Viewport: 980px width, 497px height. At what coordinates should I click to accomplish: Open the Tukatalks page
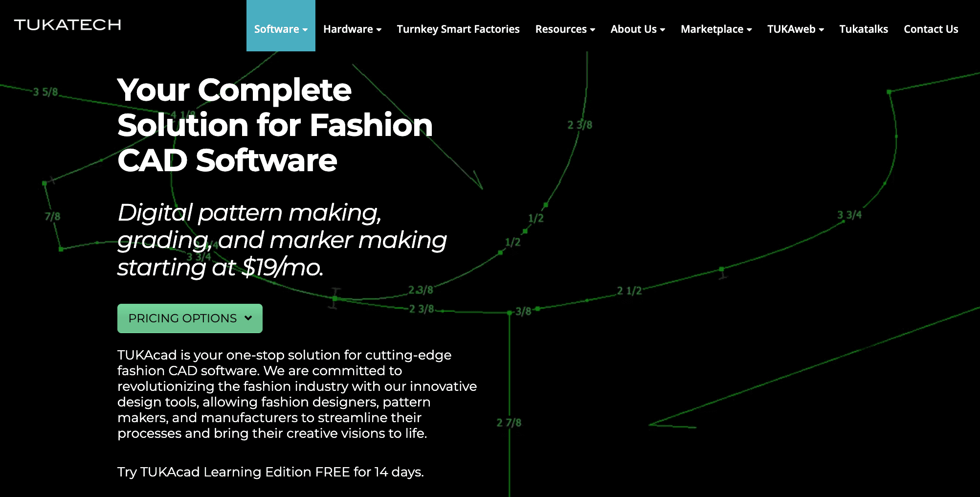pyautogui.click(x=864, y=29)
